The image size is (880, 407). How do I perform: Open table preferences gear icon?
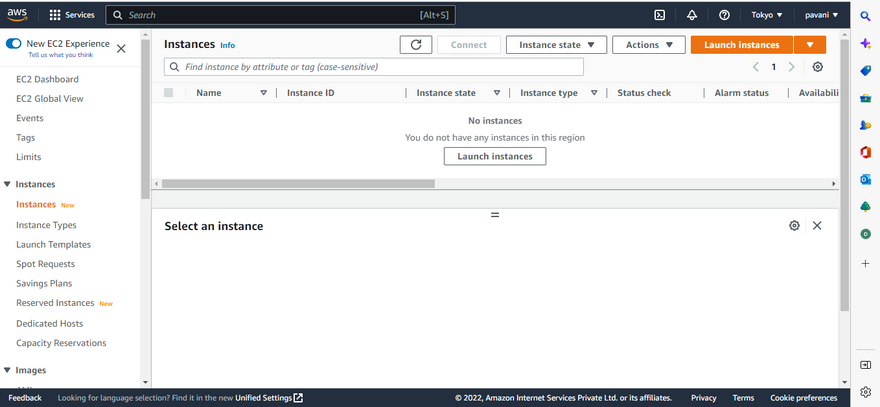point(818,67)
